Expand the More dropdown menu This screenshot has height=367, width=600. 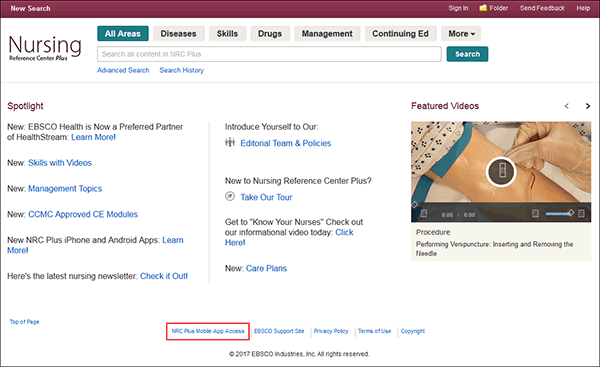(x=461, y=34)
